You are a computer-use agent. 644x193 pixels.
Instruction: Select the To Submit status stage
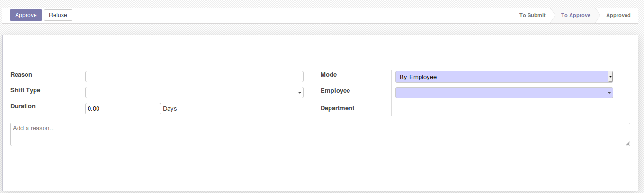point(532,15)
